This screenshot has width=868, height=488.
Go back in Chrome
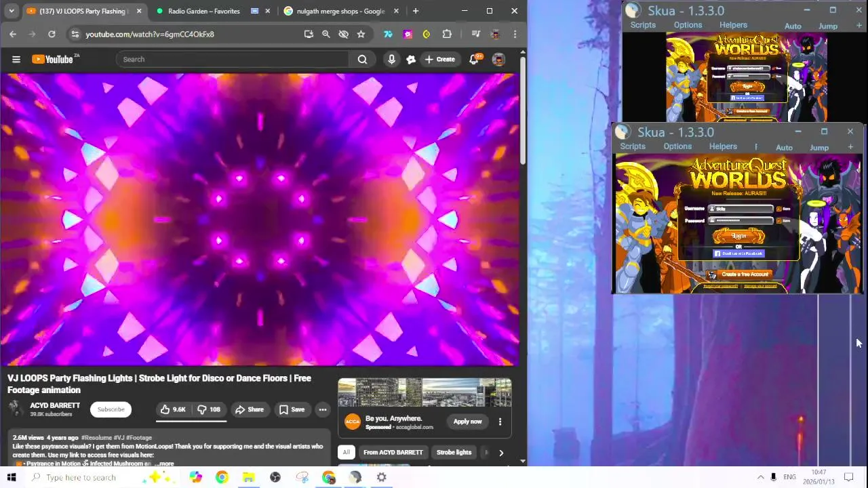(13, 34)
